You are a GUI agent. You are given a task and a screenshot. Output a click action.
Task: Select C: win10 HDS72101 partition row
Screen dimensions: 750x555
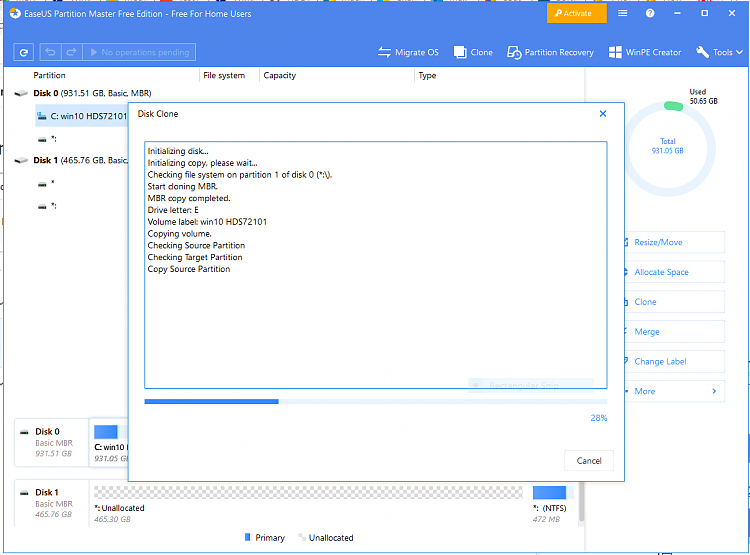tap(82, 116)
